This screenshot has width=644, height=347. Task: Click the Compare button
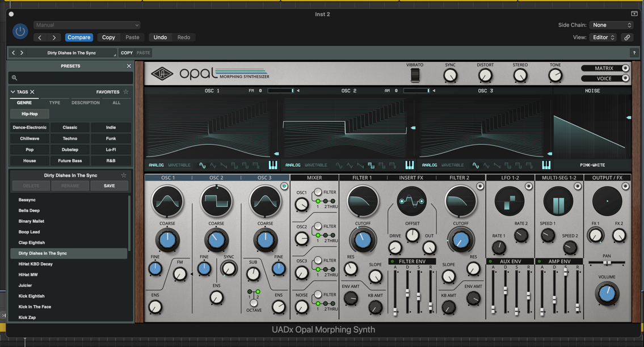(x=79, y=37)
